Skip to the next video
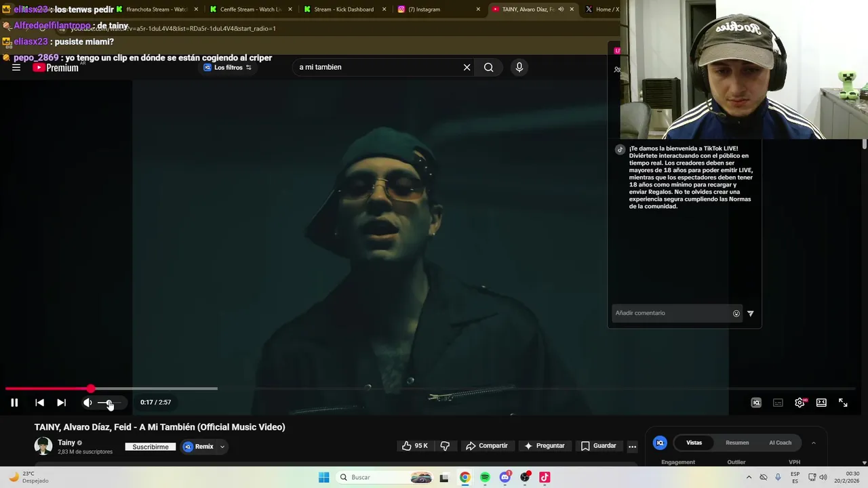This screenshot has height=488, width=868. [x=61, y=403]
